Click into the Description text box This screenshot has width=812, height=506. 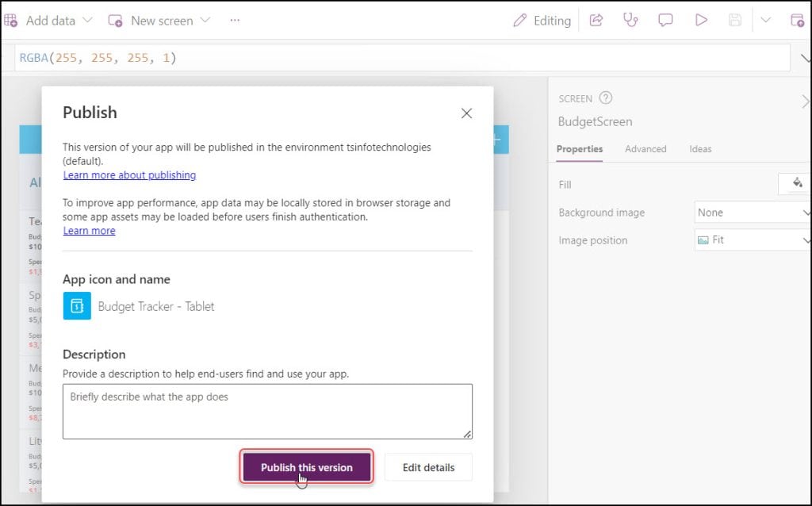[x=268, y=411]
